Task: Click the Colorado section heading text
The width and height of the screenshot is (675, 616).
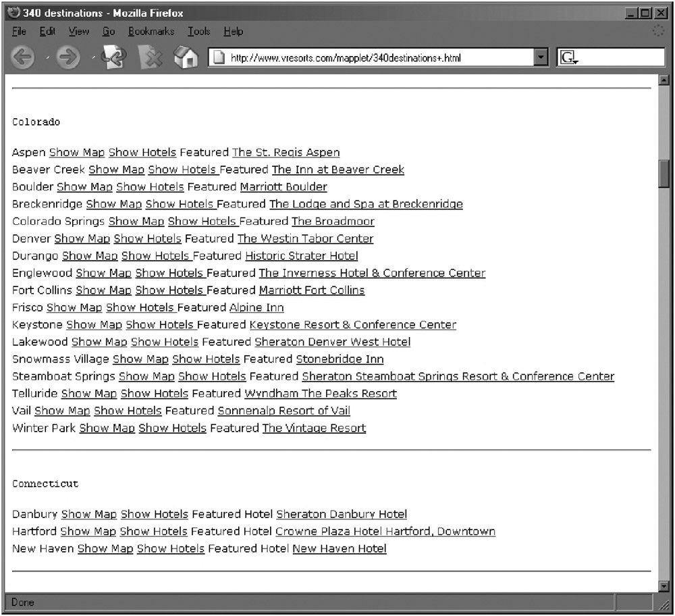Action: [36, 122]
